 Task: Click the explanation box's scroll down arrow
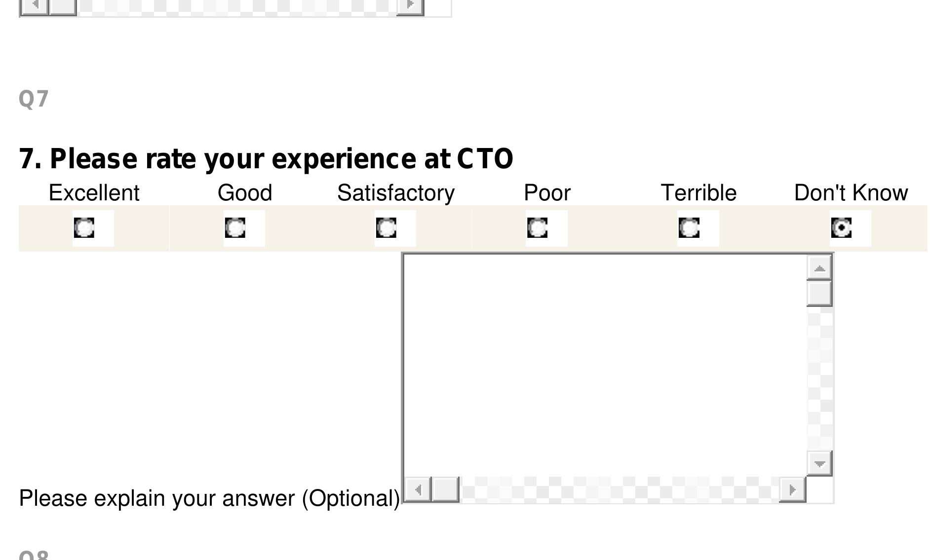coord(819,463)
